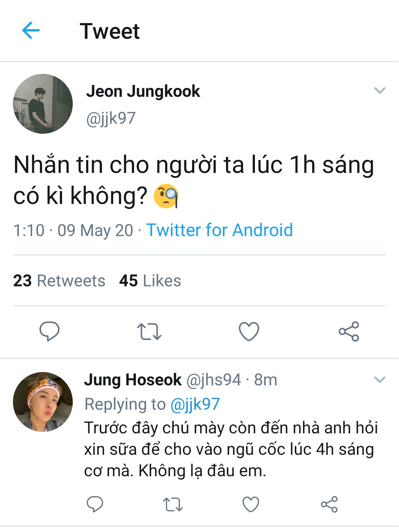Retweet Jeon Jungkook's main tweet
399x532 pixels.
pos(149,331)
